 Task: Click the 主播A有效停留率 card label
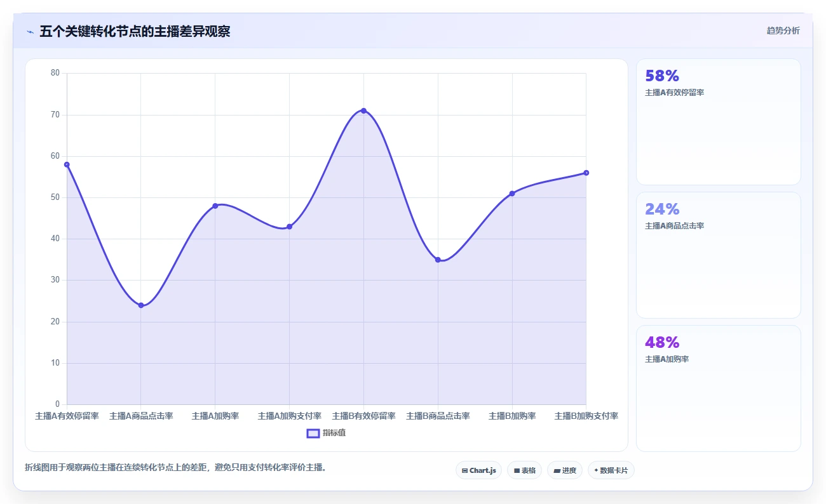pyautogui.click(x=674, y=93)
